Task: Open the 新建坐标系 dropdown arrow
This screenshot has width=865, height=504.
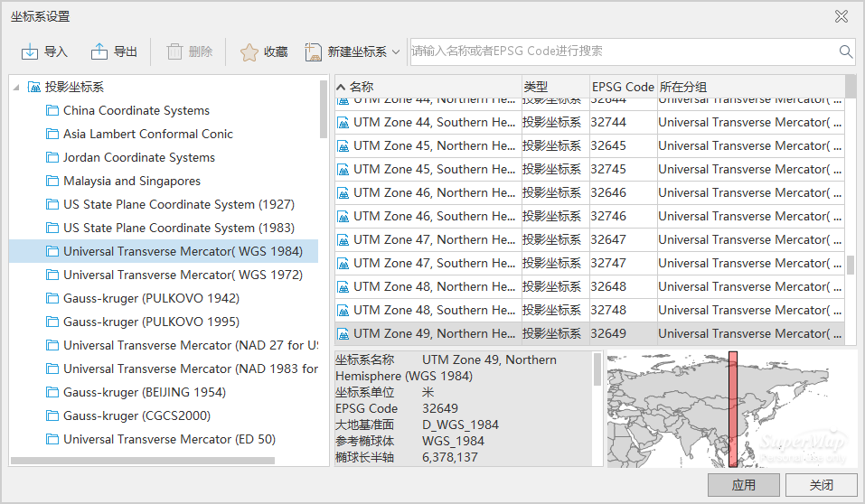Action: (396, 52)
